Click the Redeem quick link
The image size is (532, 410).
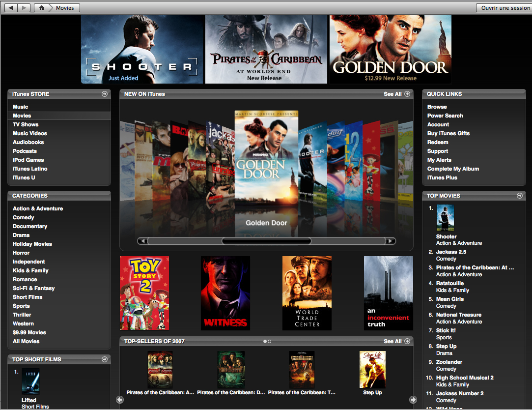click(438, 142)
